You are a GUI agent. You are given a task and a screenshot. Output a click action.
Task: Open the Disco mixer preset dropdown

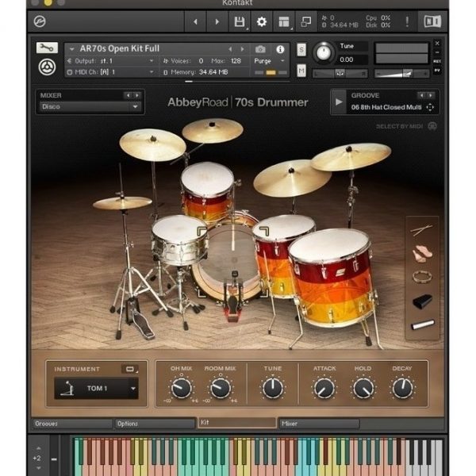(90, 107)
